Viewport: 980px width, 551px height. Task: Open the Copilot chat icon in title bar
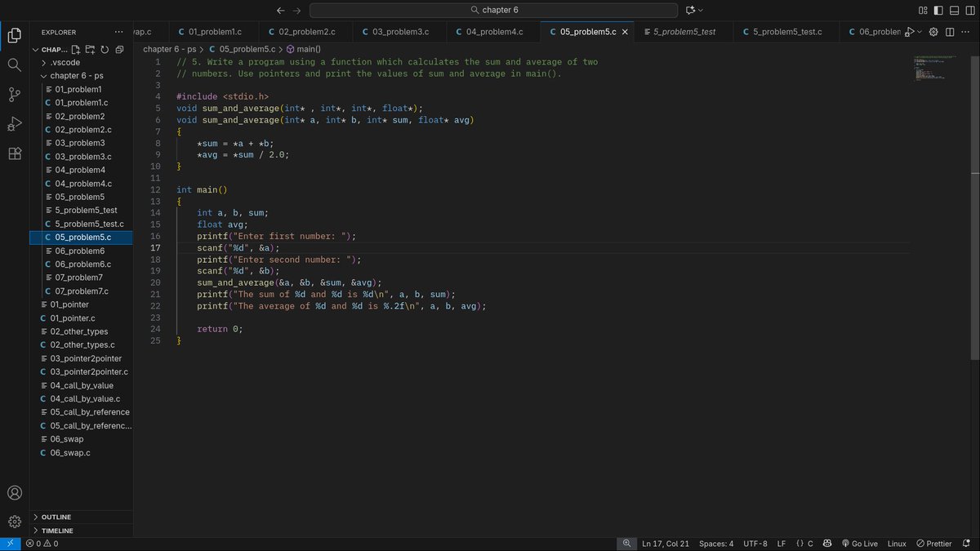point(691,10)
